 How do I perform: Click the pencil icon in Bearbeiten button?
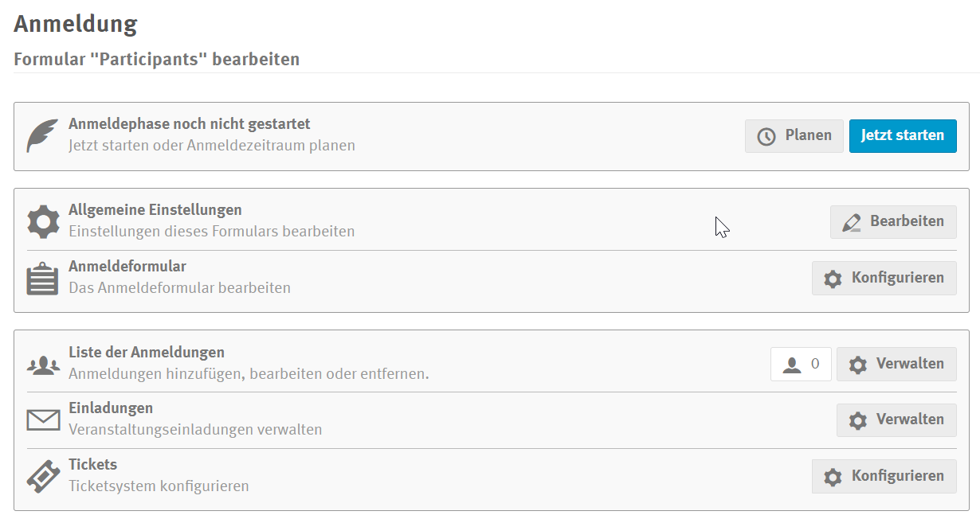coord(851,222)
